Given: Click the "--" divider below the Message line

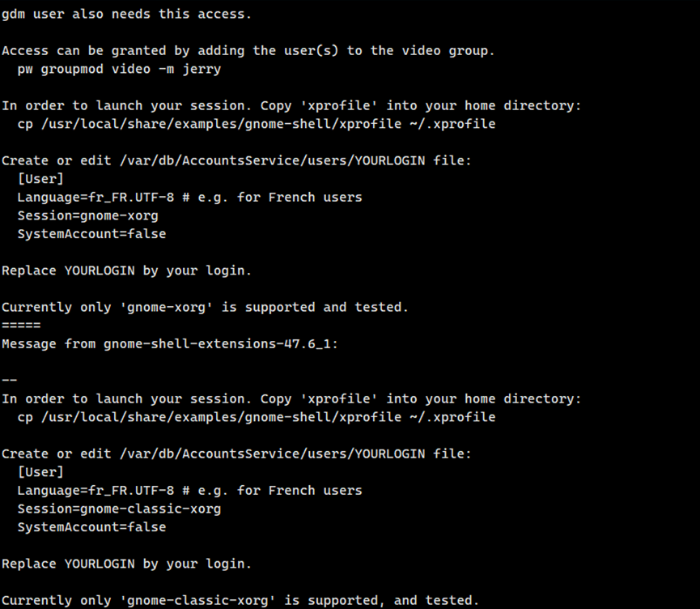Looking at the screenshot, I should (10, 380).
